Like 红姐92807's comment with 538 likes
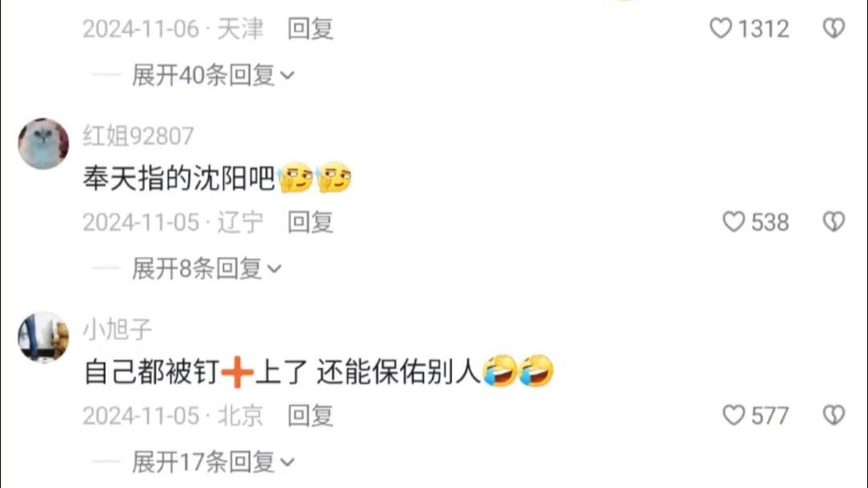This screenshot has height=488, width=868. coord(733,222)
